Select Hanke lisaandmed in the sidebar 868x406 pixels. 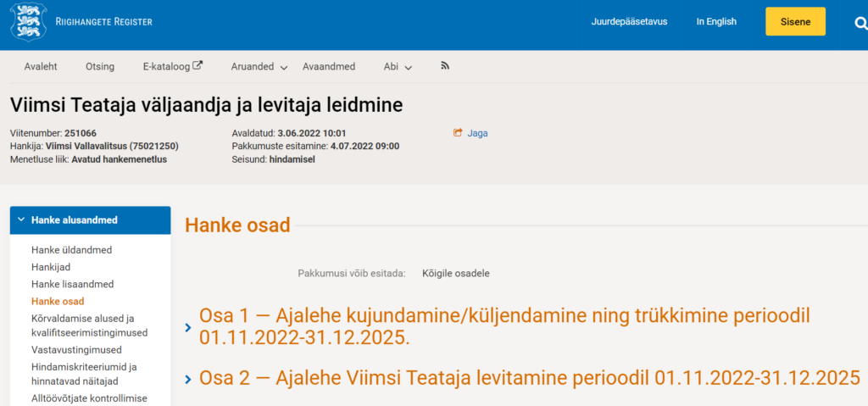point(73,284)
